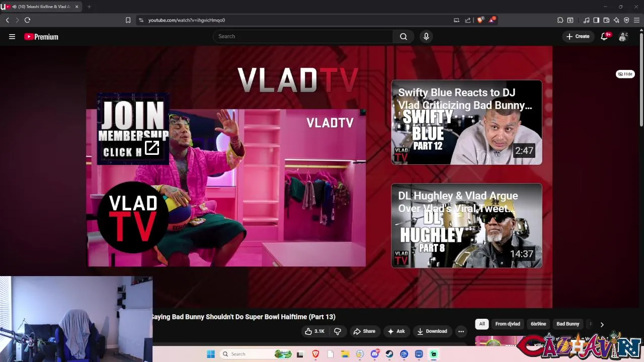The width and height of the screenshot is (644, 362).
Task: Open Windows Start menu
Action: [211, 354]
